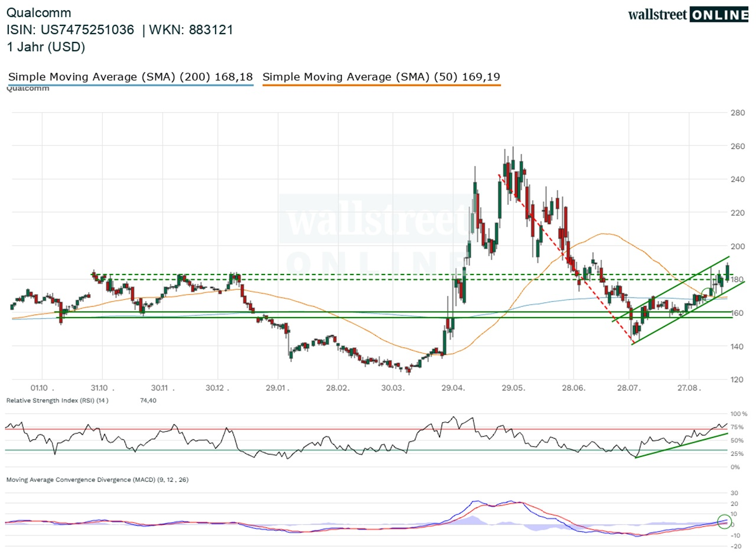Click the 220 price axis label
The width and height of the screenshot is (756, 555).
[737, 213]
